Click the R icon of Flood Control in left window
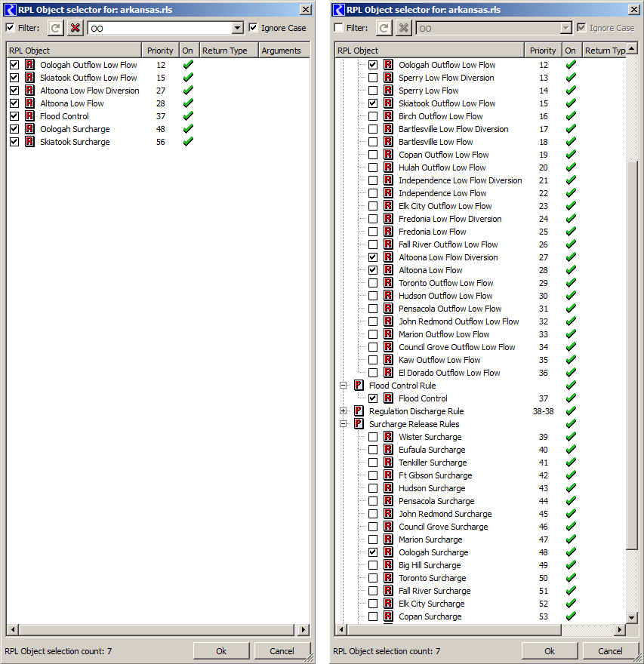 click(x=29, y=116)
